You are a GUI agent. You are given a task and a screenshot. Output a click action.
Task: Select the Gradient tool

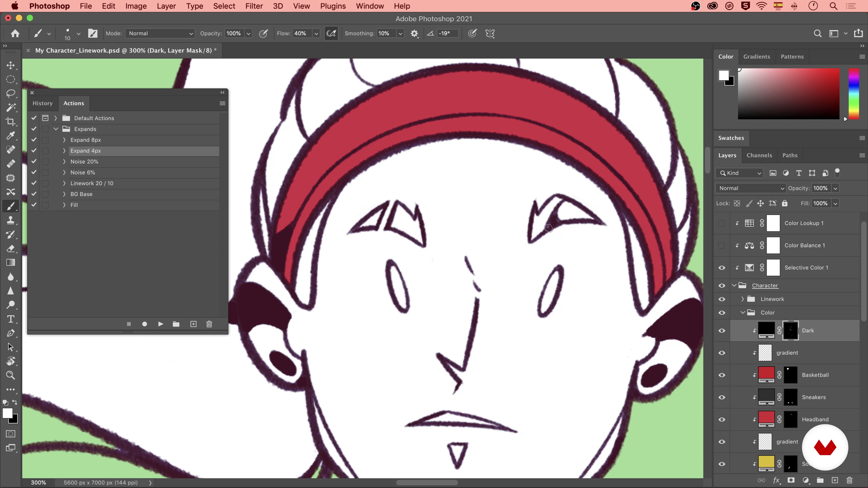(x=10, y=263)
